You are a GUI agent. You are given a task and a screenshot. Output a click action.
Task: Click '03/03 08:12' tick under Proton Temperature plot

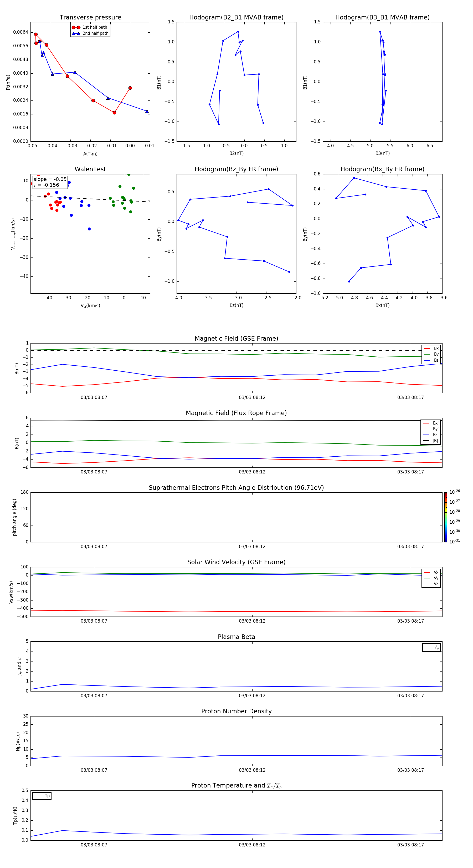(x=252, y=845)
